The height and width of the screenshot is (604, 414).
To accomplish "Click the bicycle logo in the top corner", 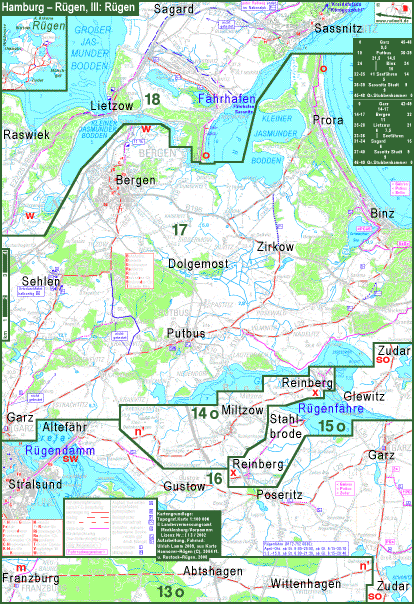I will pyautogui.click(x=392, y=12).
